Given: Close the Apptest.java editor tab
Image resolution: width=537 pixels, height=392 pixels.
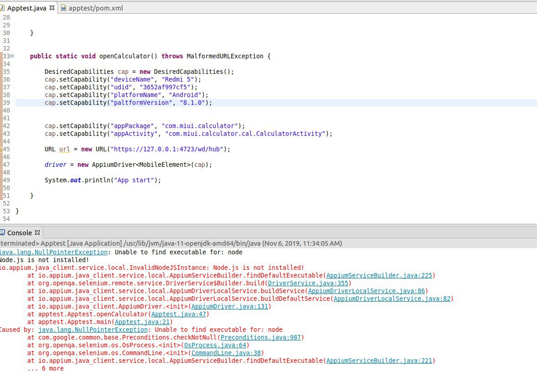Looking at the screenshot, I should [x=52, y=8].
